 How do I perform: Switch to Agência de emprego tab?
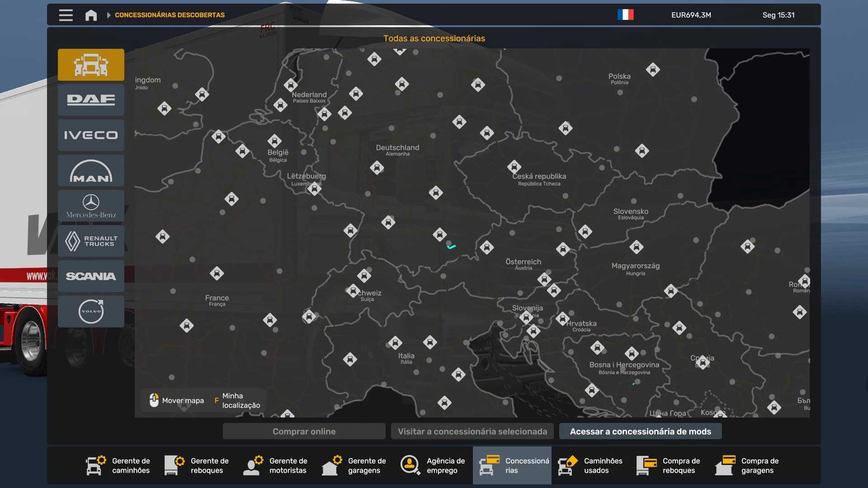[433, 465]
